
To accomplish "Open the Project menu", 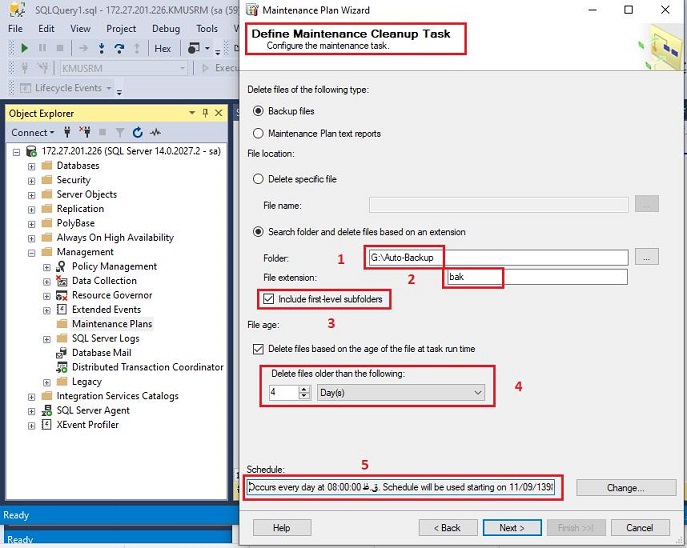I will click(x=121, y=29).
